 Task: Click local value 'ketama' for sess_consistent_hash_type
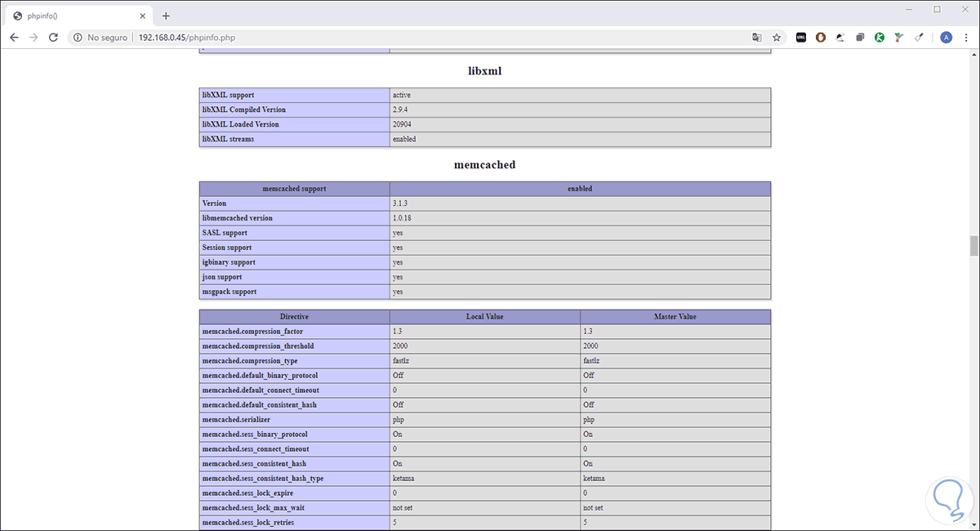403,479
